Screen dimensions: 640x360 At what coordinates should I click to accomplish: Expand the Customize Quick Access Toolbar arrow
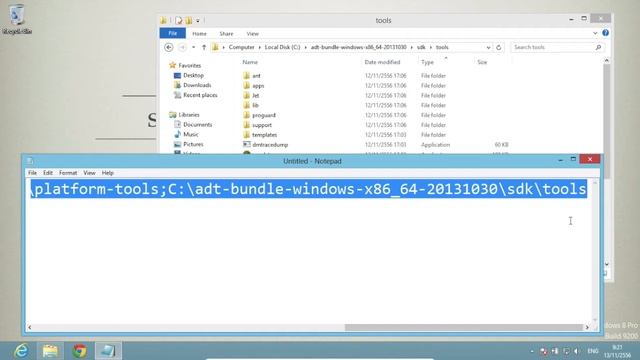point(198,20)
